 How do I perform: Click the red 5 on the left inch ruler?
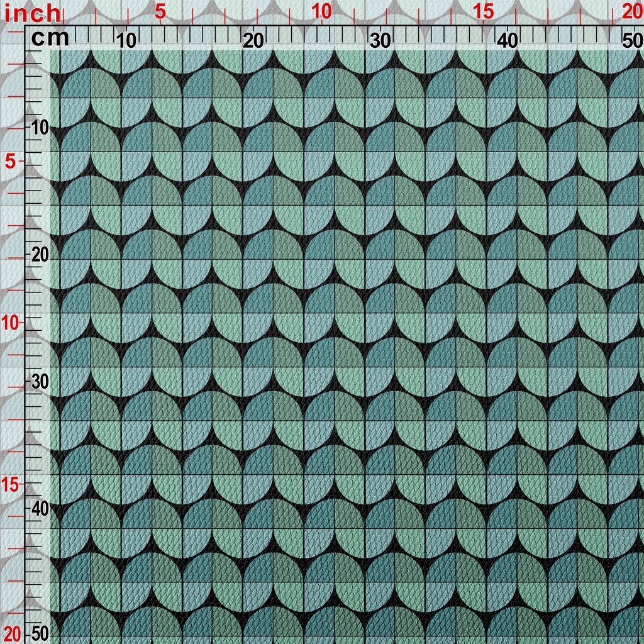(x=11, y=162)
